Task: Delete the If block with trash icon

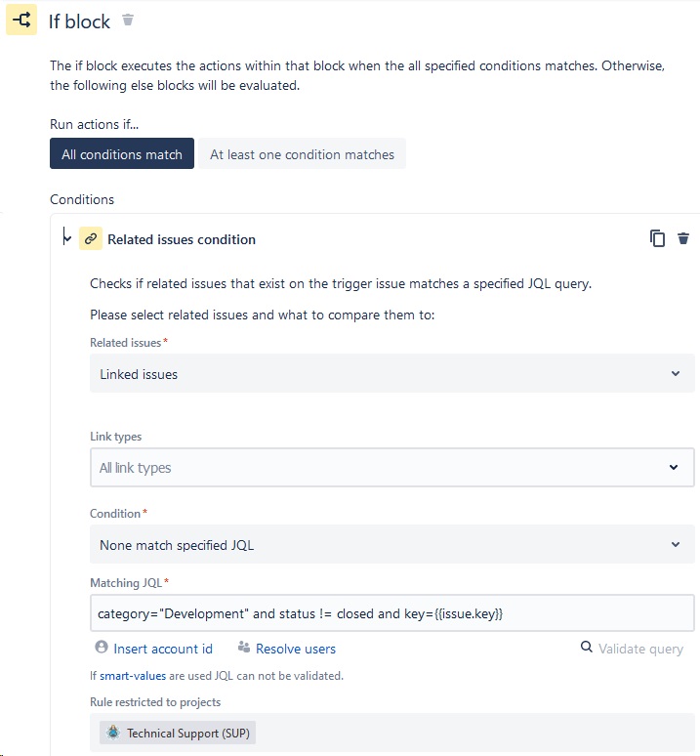Action: (128, 20)
